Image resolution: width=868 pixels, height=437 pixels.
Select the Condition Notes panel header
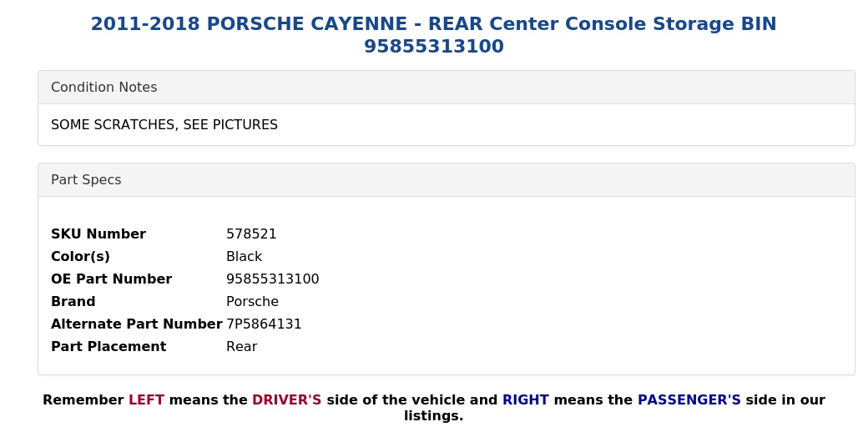(447, 88)
